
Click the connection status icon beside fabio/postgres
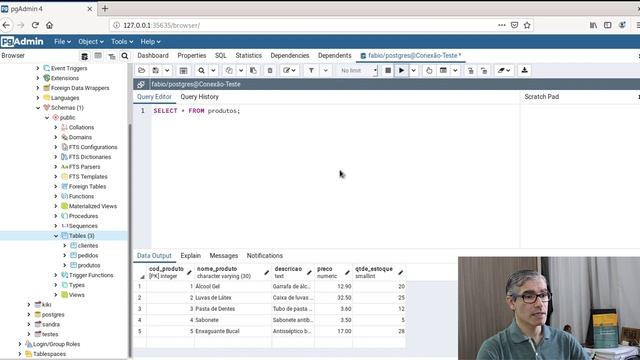pyautogui.click(x=141, y=84)
